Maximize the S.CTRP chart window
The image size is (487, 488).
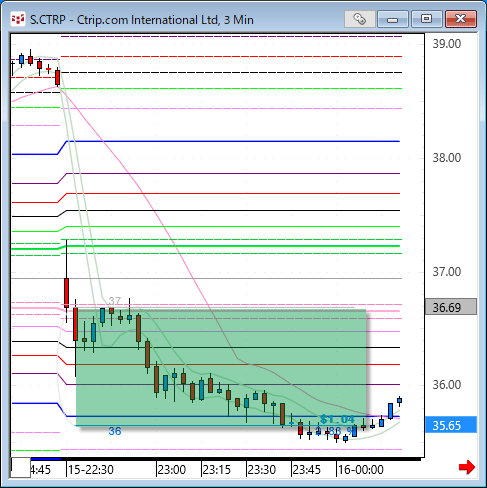[x=427, y=19]
